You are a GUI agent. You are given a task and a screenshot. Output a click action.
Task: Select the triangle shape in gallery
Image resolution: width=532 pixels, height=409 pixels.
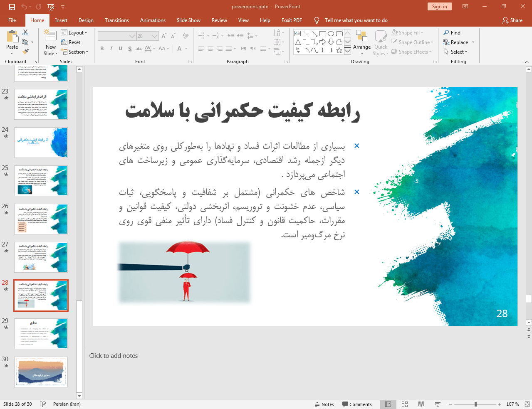[298, 42]
